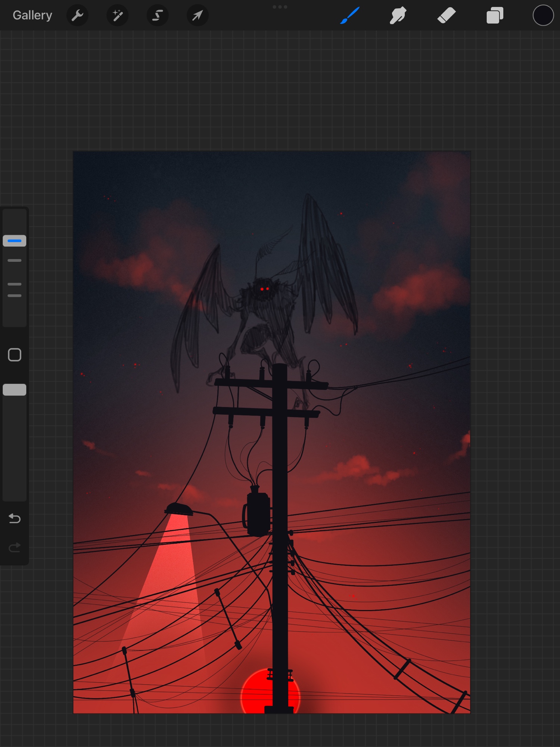Tap the brush opacity slider handle

tap(15, 390)
